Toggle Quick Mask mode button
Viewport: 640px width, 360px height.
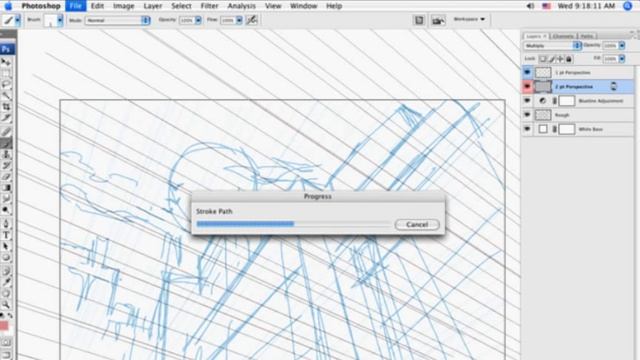(x=6, y=342)
